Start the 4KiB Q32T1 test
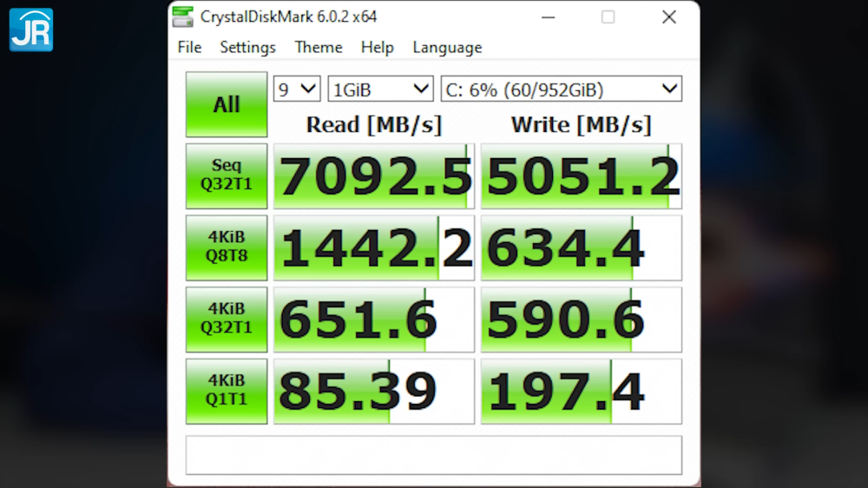Screen dimensions: 868x488 pos(227,320)
